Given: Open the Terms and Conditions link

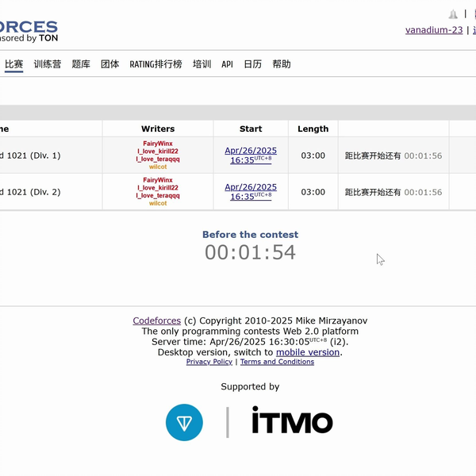Looking at the screenshot, I should coord(277,362).
